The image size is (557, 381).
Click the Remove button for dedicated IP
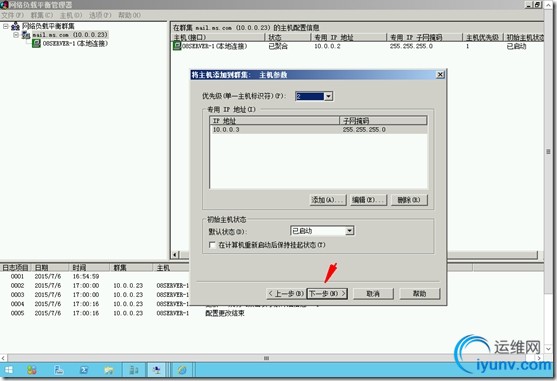click(x=409, y=200)
